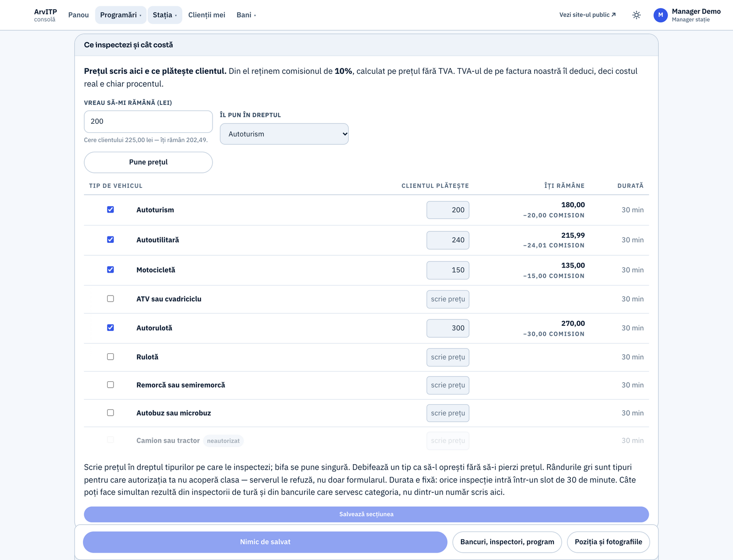Click the CLIENTUL PLĂTEȘTE column header

pyautogui.click(x=435, y=186)
